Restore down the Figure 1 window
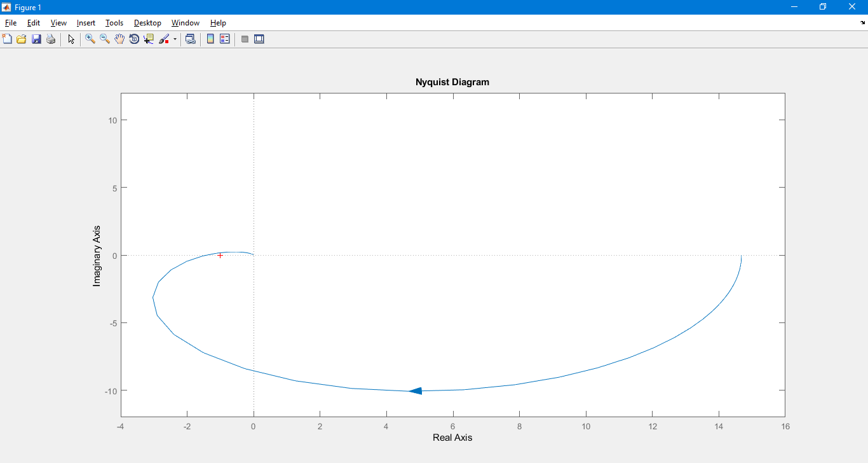The height and width of the screenshot is (463, 868). 823,7
